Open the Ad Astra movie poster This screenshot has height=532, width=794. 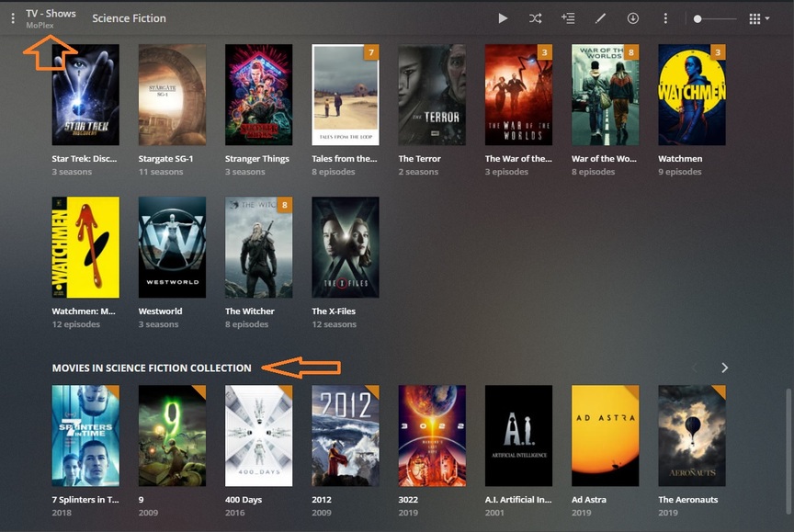point(605,436)
